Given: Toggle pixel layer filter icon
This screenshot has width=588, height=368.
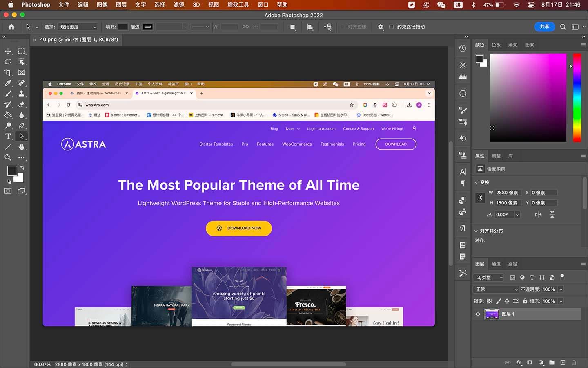Looking at the screenshot, I should pyautogui.click(x=512, y=278).
